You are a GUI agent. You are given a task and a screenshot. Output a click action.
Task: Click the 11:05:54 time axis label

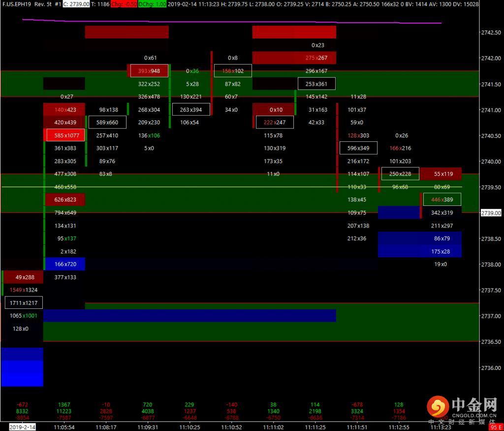(64, 427)
